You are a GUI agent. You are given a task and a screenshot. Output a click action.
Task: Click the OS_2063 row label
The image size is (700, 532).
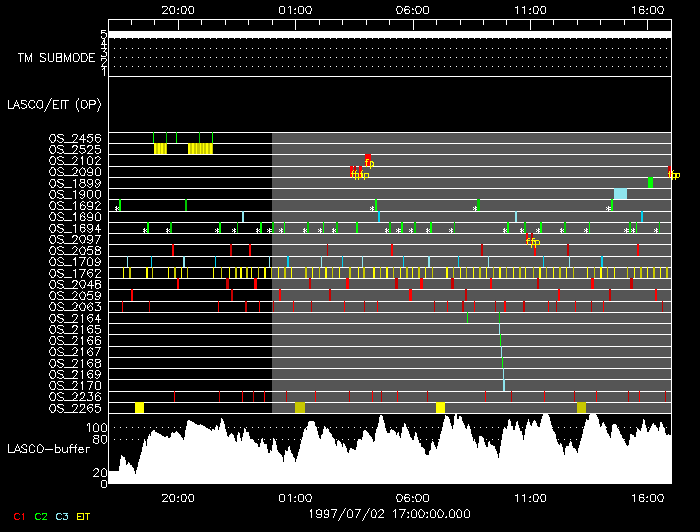tap(74, 307)
